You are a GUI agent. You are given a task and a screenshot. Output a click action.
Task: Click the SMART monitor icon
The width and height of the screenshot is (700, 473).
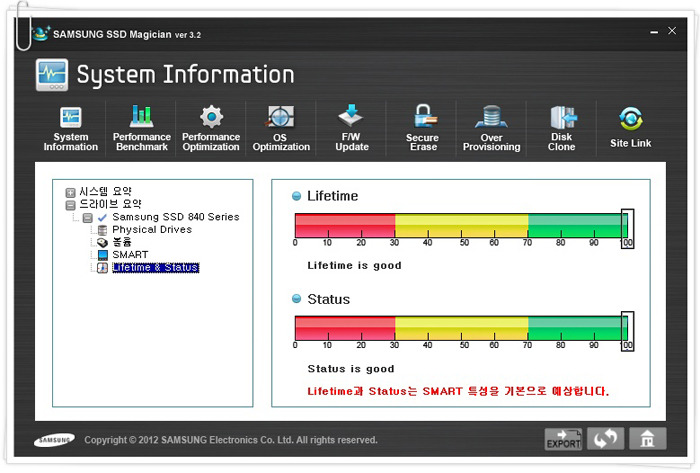pyautogui.click(x=102, y=255)
